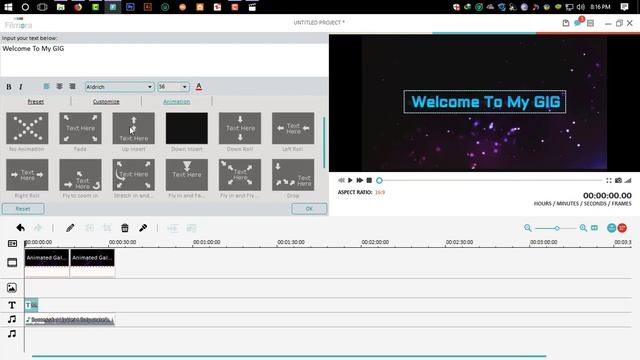Click the picture-in-picture track icon
This screenshot has height=360, width=640.
(x=12, y=288)
